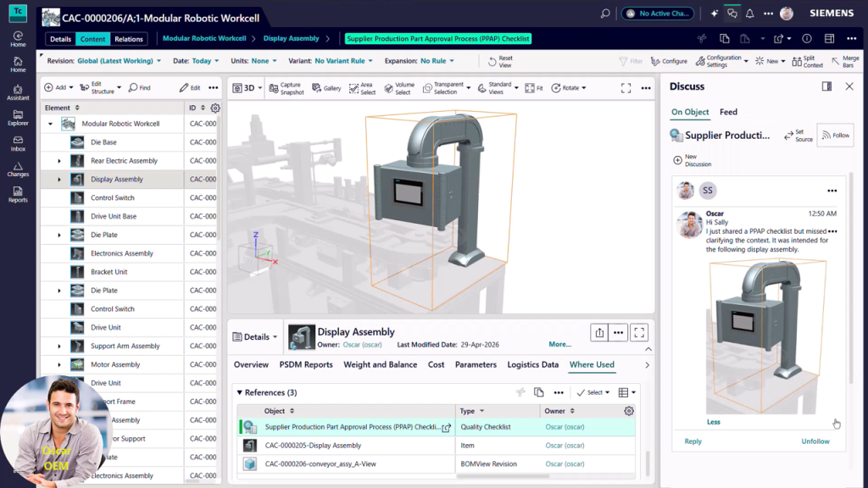Open the Gallery tool
Viewport: 868px width, 488px height.
tap(326, 88)
